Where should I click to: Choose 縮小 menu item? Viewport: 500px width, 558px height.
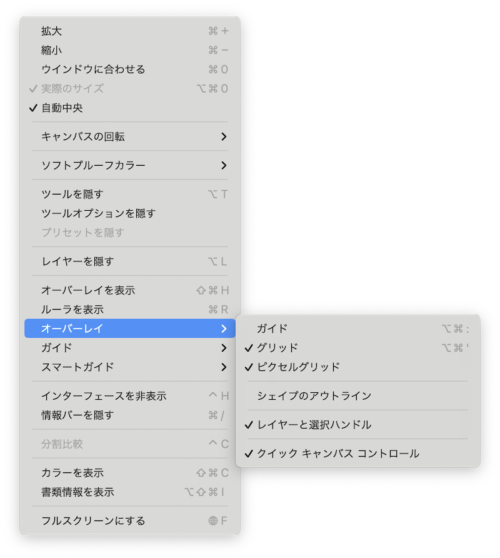(x=130, y=50)
